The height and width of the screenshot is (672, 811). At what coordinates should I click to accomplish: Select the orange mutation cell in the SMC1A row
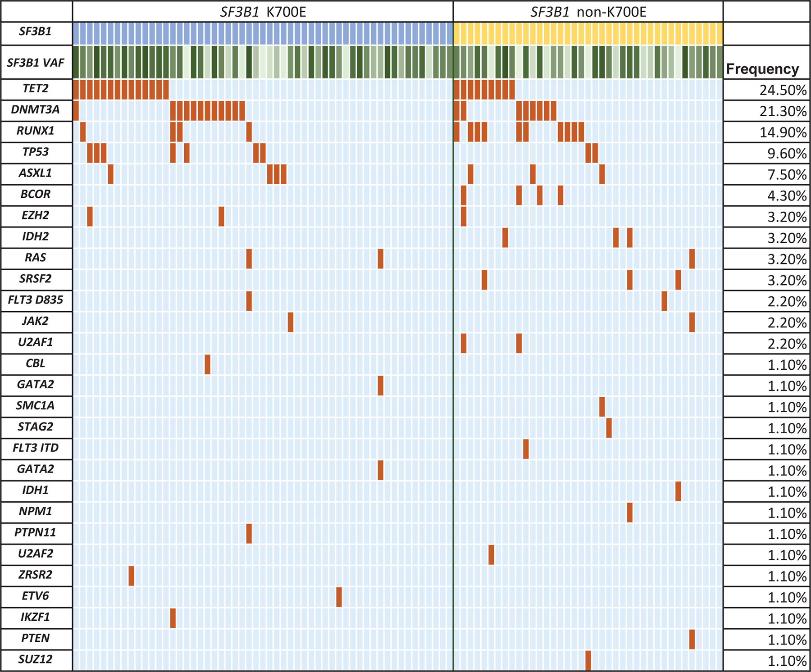pos(602,407)
